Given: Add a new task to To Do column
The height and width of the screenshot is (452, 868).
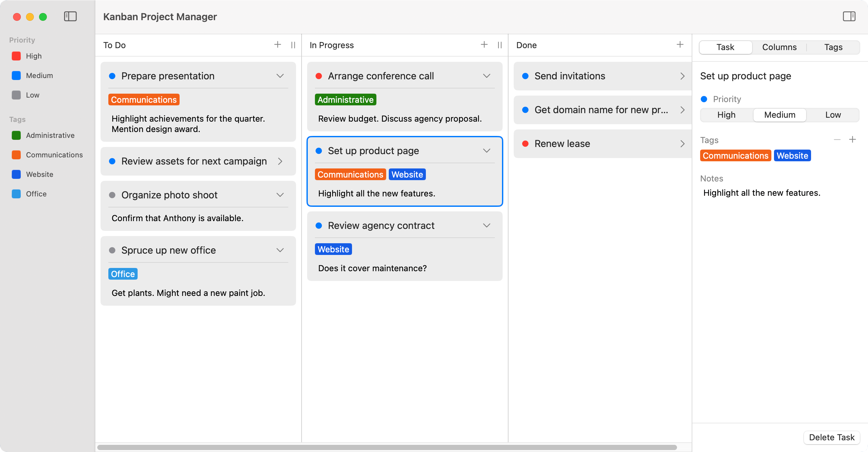Looking at the screenshot, I should coord(277,45).
